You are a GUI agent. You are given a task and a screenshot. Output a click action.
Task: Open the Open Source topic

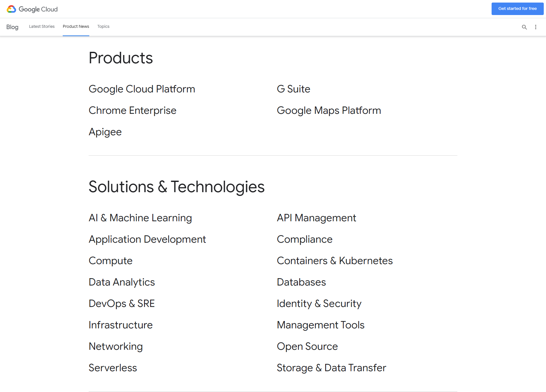308,346
